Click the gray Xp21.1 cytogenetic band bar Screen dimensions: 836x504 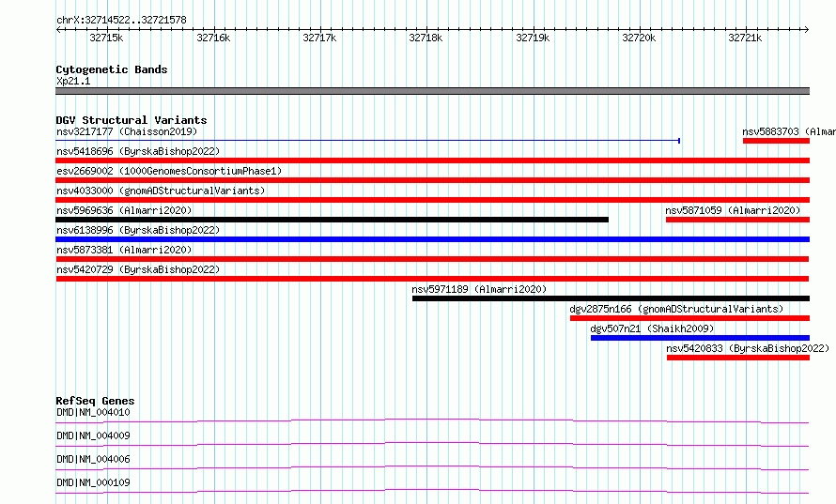coord(433,91)
